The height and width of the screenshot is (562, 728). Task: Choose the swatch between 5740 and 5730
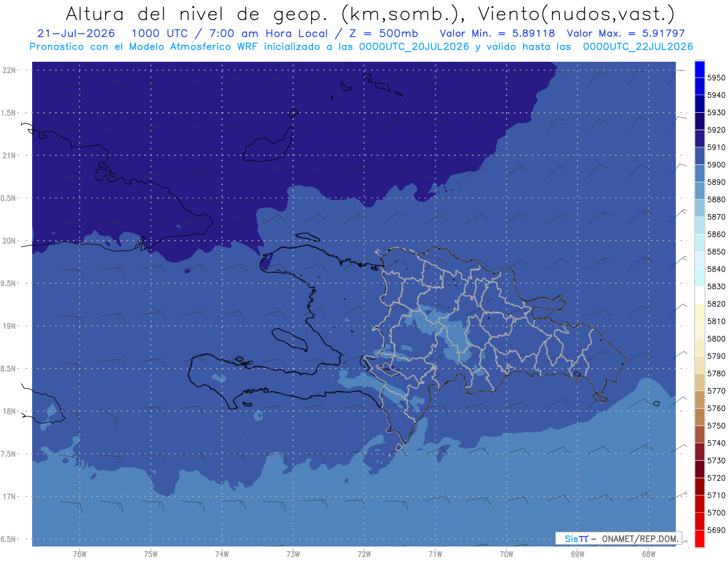[x=699, y=452]
